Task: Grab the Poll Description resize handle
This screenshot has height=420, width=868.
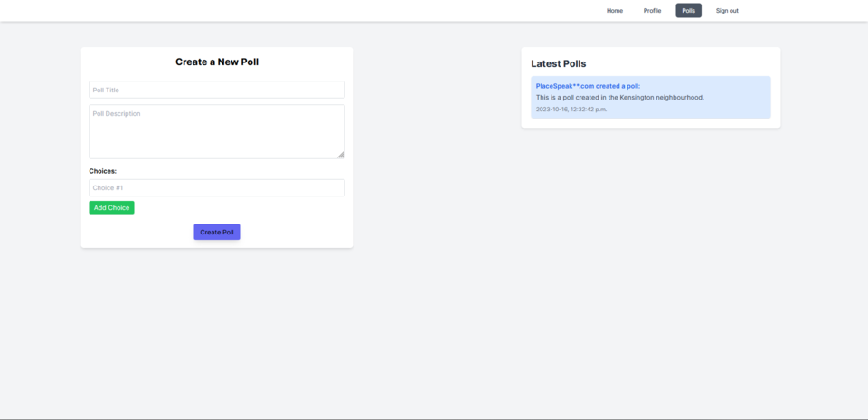Action: coord(341,155)
